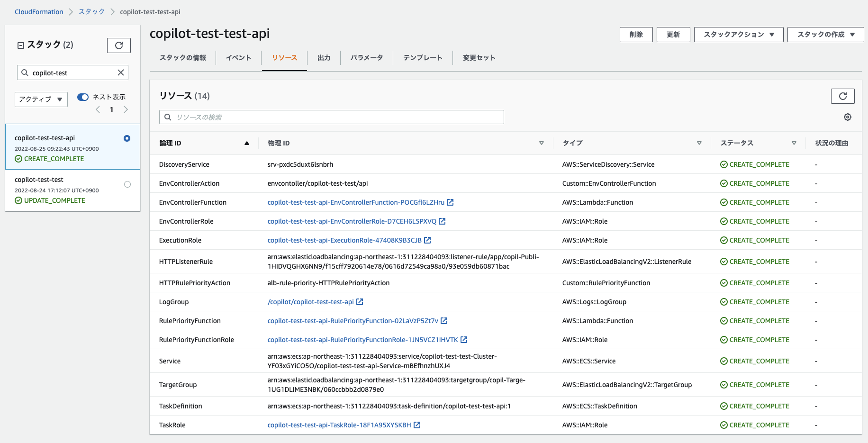Focus the リソースの検索 search field
Viewport: 868px width, 443px height.
click(332, 117)
